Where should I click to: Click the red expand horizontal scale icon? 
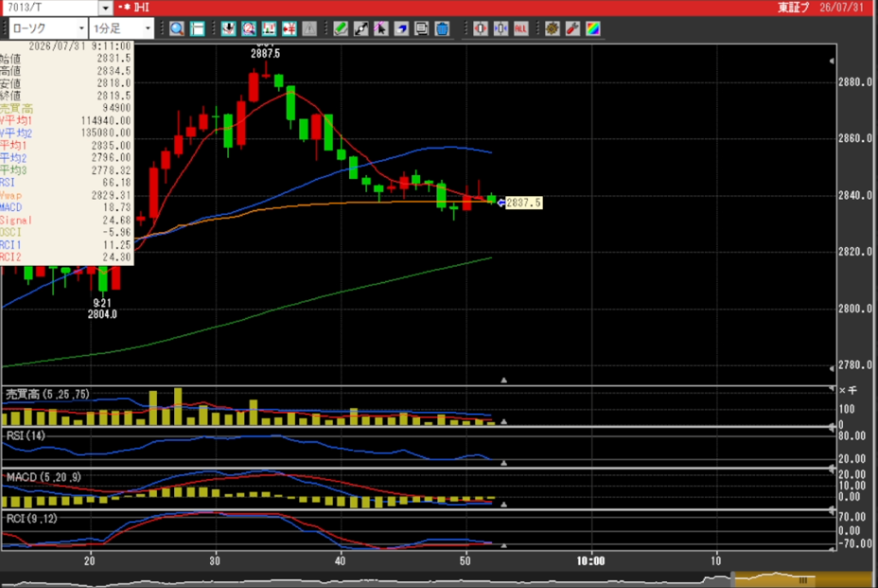(480, 28)
